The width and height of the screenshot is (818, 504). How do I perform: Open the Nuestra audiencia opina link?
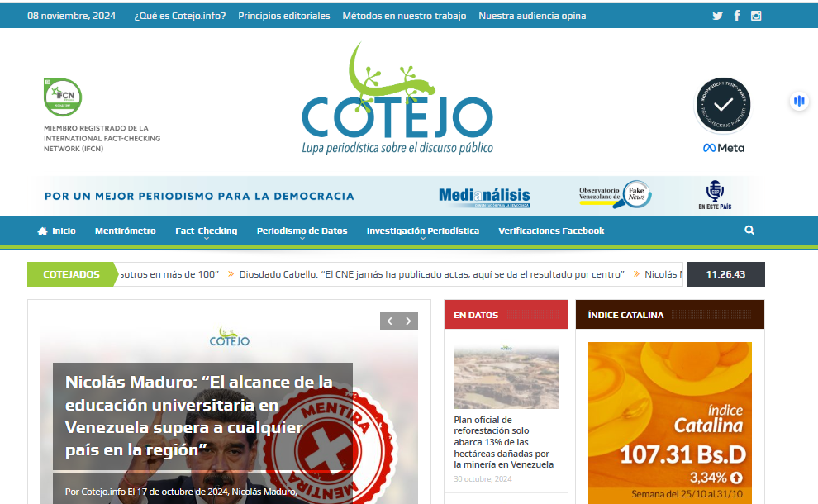(532, 16)
